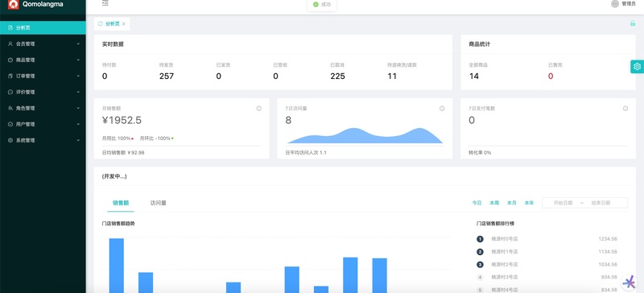Click the Qomolangma logo icon

14,4
